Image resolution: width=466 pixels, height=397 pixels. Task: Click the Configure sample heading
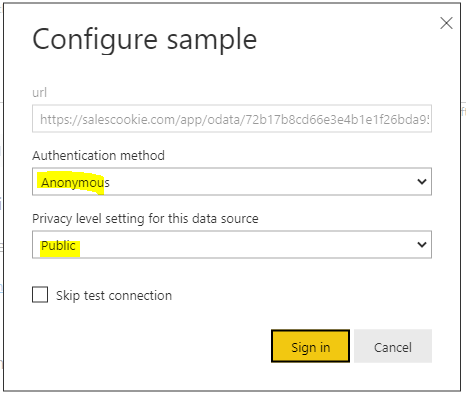coord(145,40)
